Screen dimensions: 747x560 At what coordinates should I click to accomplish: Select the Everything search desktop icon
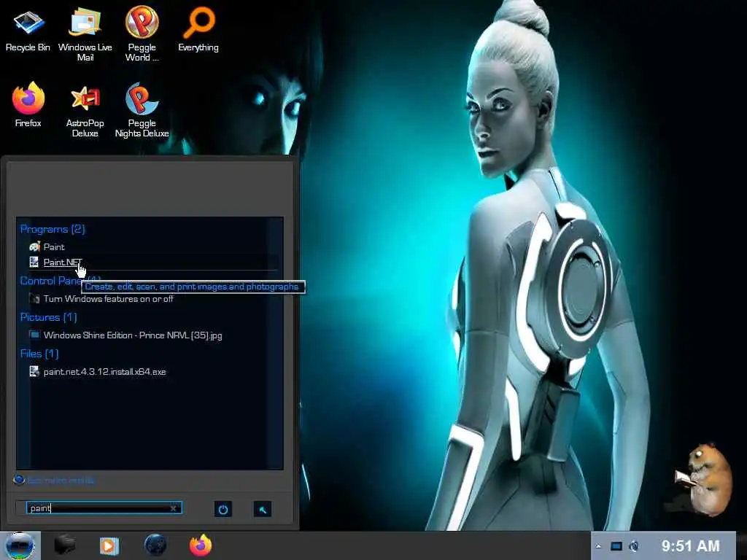tap(198, 29)
